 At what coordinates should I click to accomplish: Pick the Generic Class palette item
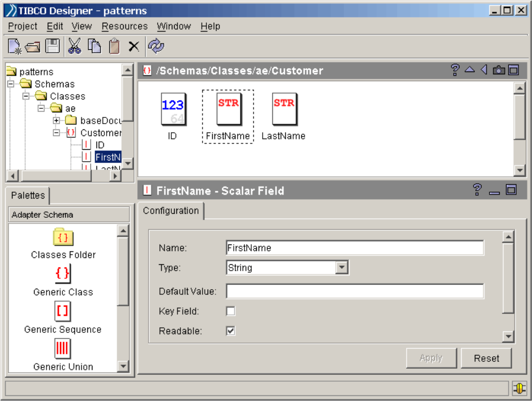63,281
